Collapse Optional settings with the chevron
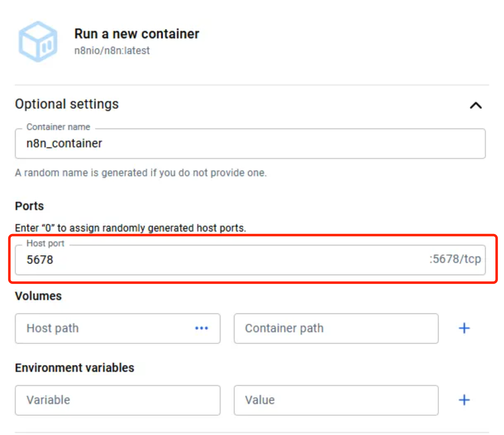Screen dimensions: 504x435 [x=475, y=105]
